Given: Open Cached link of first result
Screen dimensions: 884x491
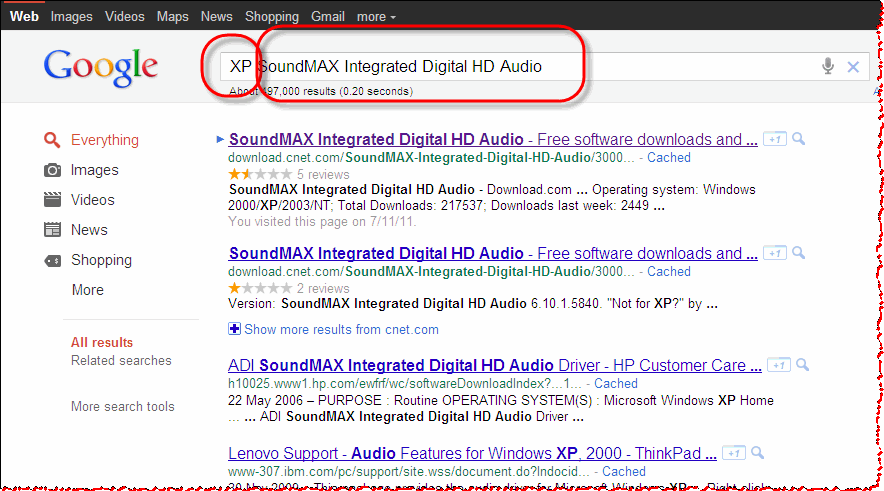Looking at the screenshot, I should (669, 157).
